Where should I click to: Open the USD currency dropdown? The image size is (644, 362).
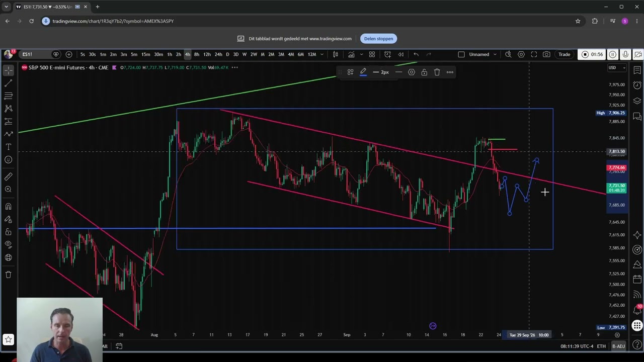(x=617, y=67)
